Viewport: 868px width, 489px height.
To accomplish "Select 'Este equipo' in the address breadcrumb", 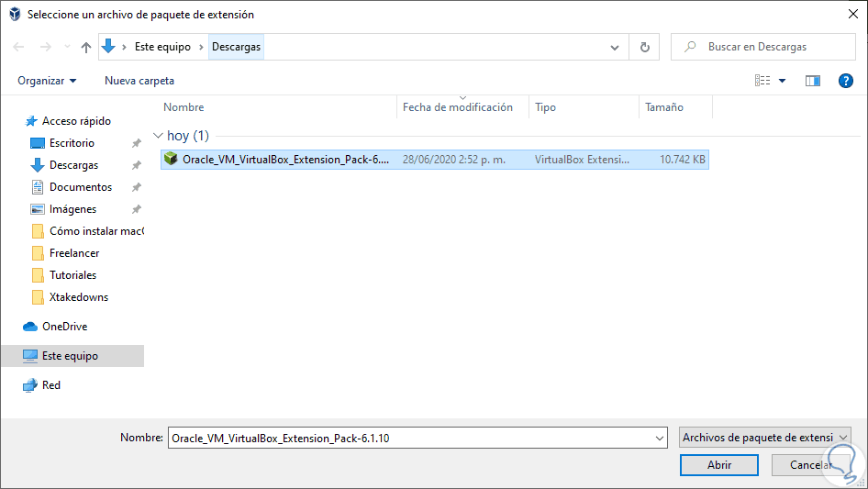I will (162, 47).
